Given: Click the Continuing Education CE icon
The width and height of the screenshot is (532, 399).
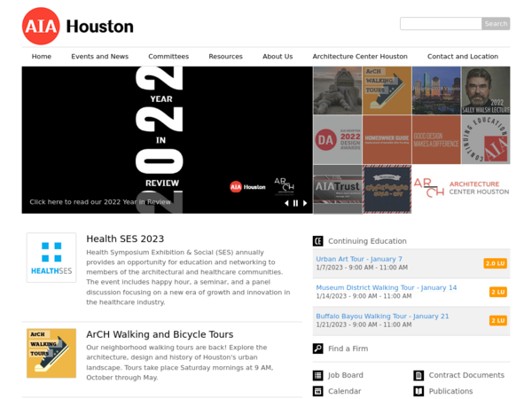Looking at the screenshot, I should (x=318, y=241).
